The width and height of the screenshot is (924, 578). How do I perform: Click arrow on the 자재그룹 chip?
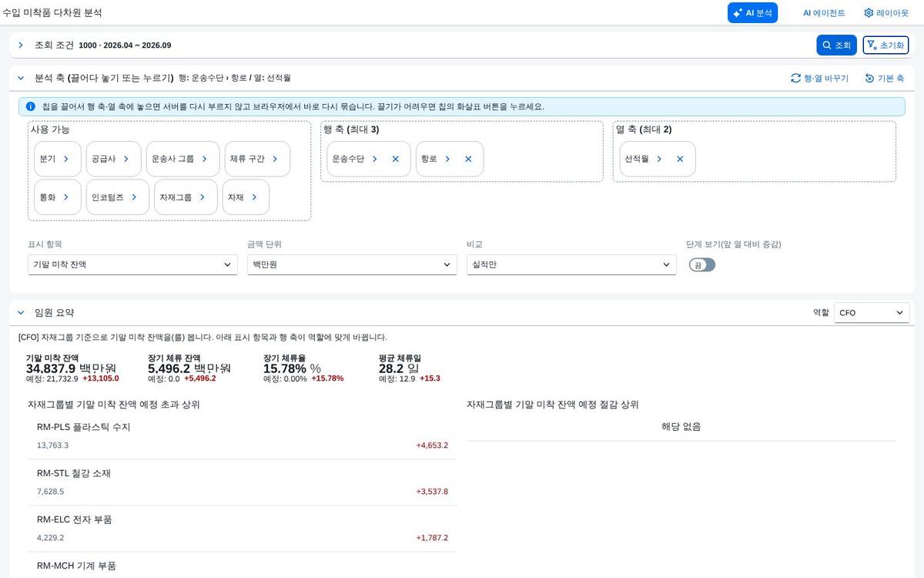(203, 197)
